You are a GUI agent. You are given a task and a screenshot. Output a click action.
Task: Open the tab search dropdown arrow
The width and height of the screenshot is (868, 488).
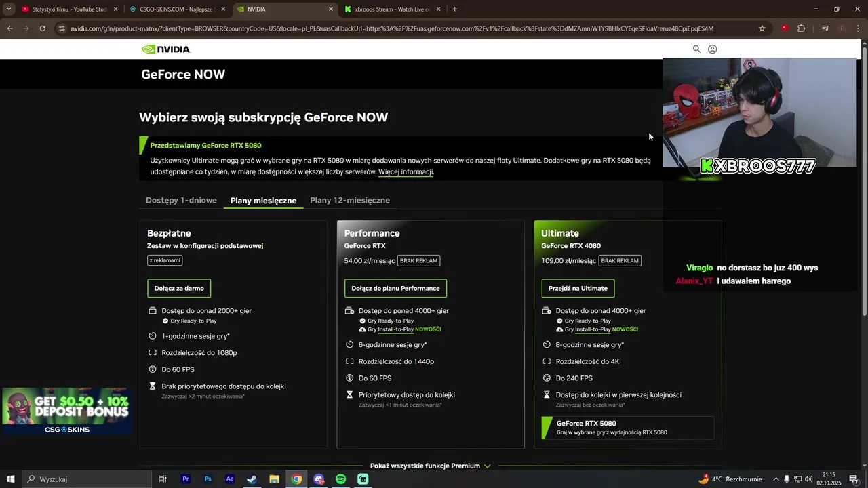click(x=9, y=9)
